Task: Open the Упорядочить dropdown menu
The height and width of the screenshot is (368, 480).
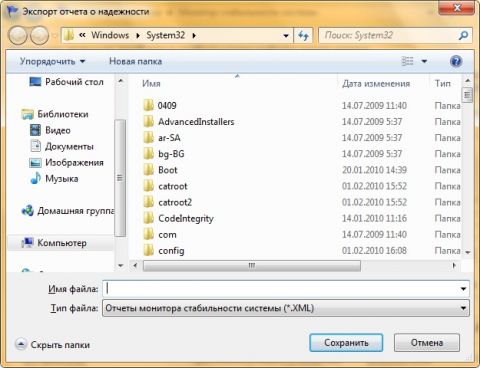Action: [x=53, y=61]
